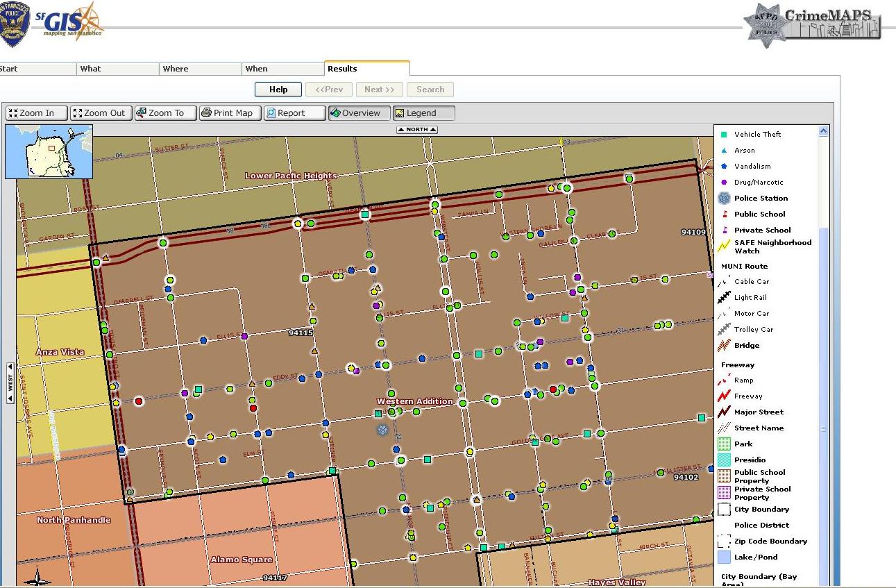Click the 94117 zip code label
Screen dimensions: 896x588
(x=275, y=578)
